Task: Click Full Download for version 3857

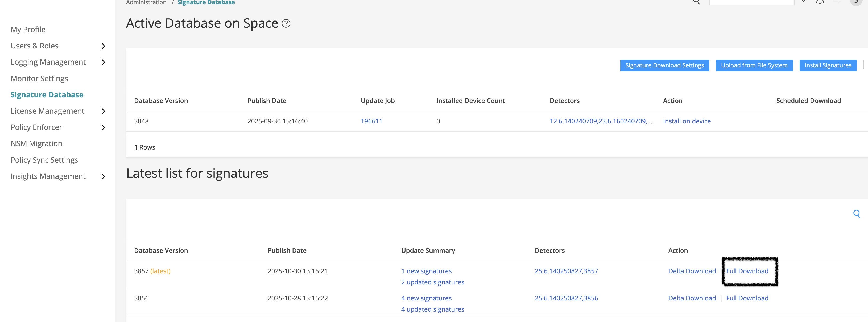Action: pyautogui.click(x=747, y=271)
